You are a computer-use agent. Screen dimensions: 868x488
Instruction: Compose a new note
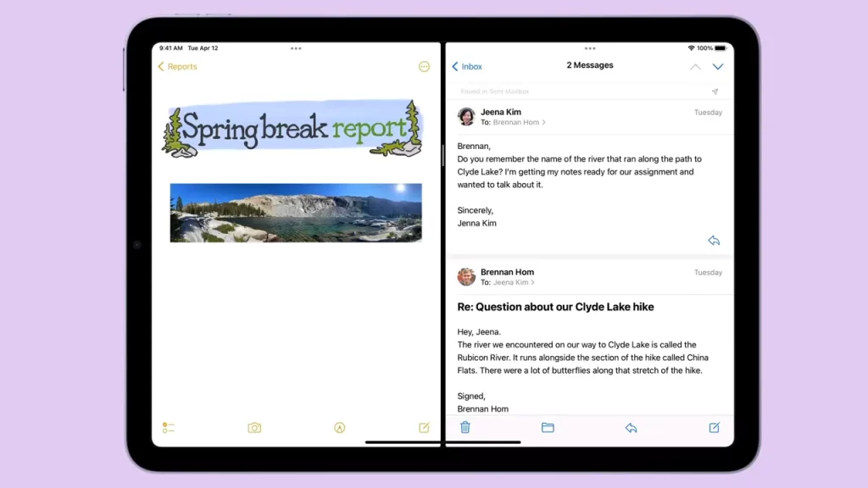click(424, 428)
